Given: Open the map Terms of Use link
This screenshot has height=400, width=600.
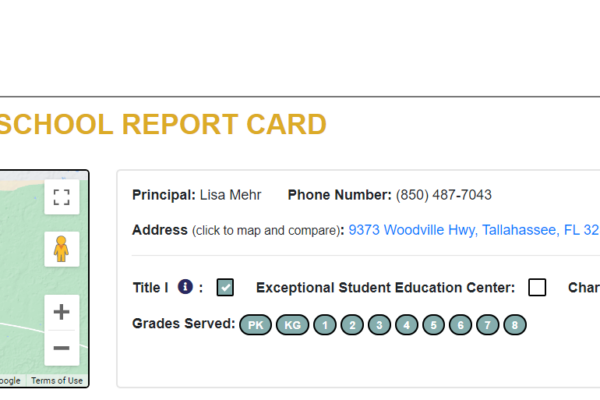Looking at the screenshot, I should pyautogui.click(x=57, y=380).
